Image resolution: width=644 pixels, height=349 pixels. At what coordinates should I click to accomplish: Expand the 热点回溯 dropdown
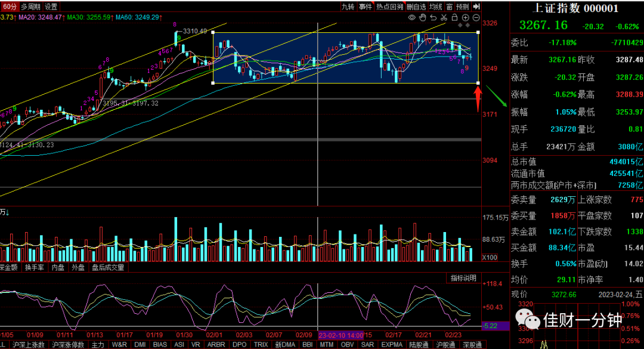[390, 7]
